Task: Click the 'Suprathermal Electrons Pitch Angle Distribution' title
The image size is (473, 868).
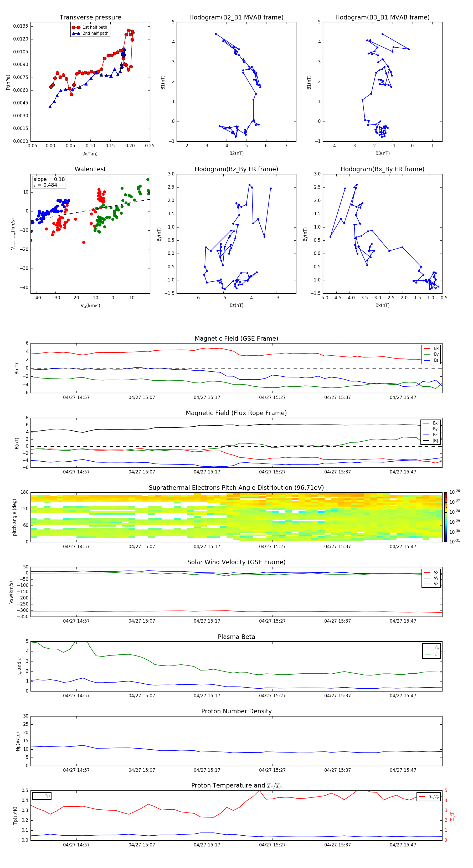Action: (236, 488)
